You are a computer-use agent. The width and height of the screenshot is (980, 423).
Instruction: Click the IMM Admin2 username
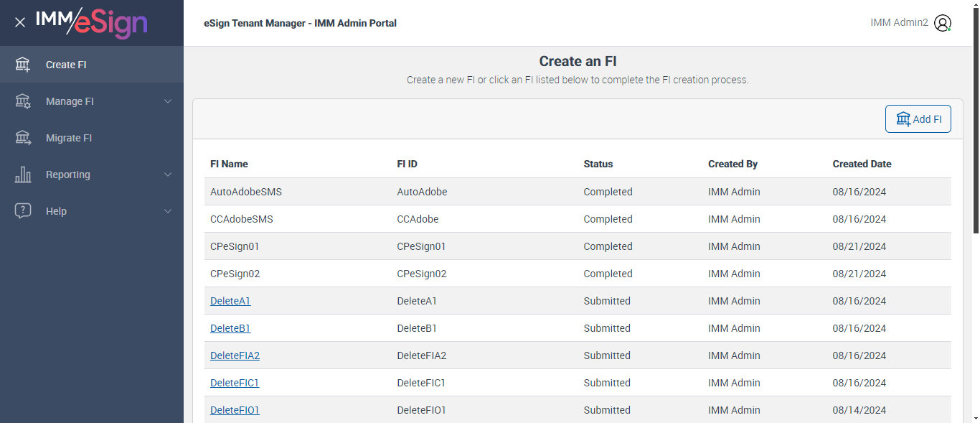(x=899, y=23)
